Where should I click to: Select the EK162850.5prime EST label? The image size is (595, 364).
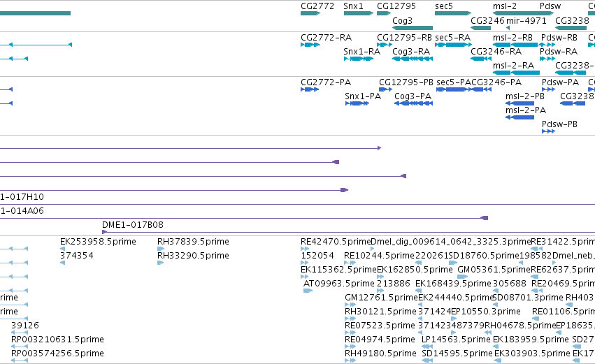415,270
